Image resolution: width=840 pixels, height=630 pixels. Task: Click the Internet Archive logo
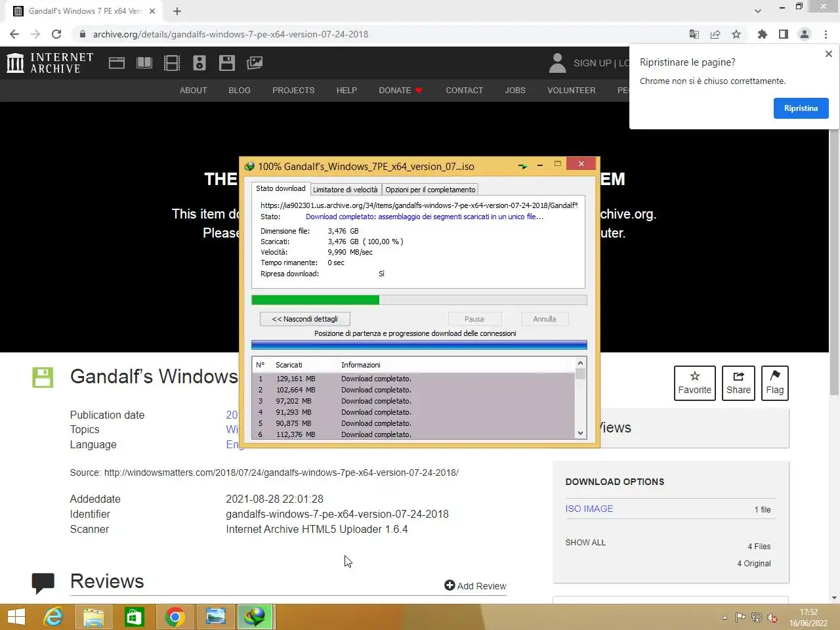(50, 63)
